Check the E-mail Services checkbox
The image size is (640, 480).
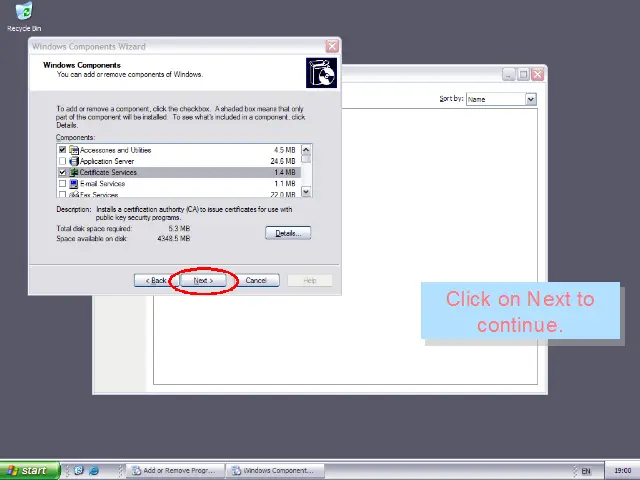62,184
